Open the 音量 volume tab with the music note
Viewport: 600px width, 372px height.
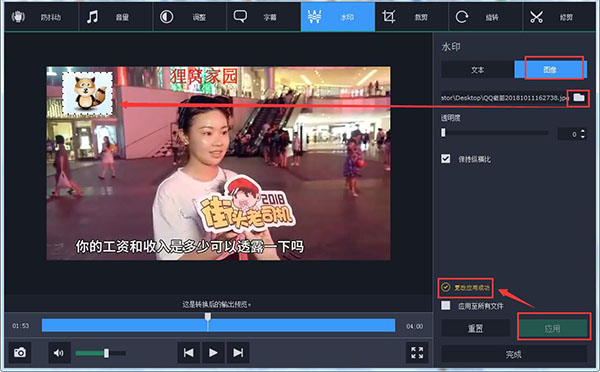point(116,17)
